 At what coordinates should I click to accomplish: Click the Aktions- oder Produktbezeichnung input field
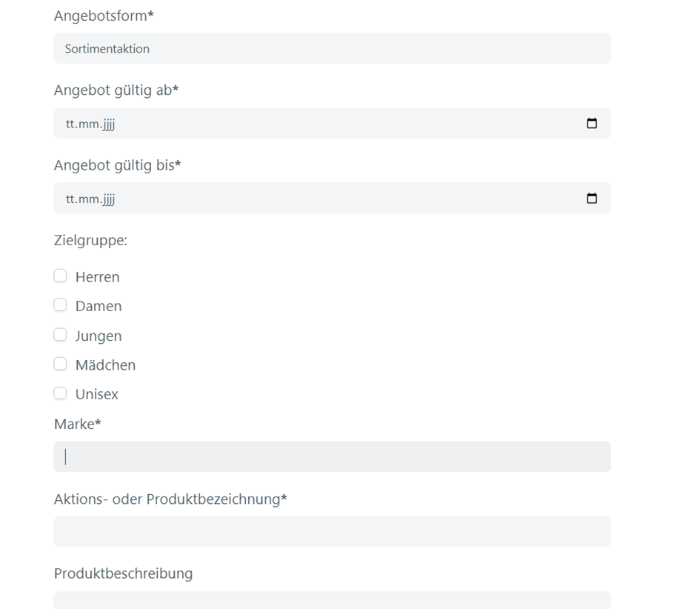332,532
